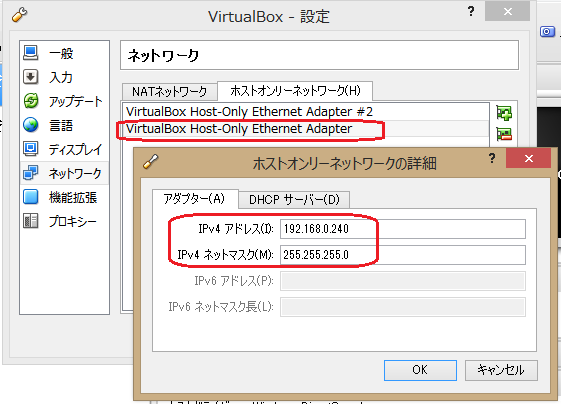Switch to the ホストオンリーネットワーク(H) tab
The height and width of the screenshot is (404, 561).
click(295, 91)
